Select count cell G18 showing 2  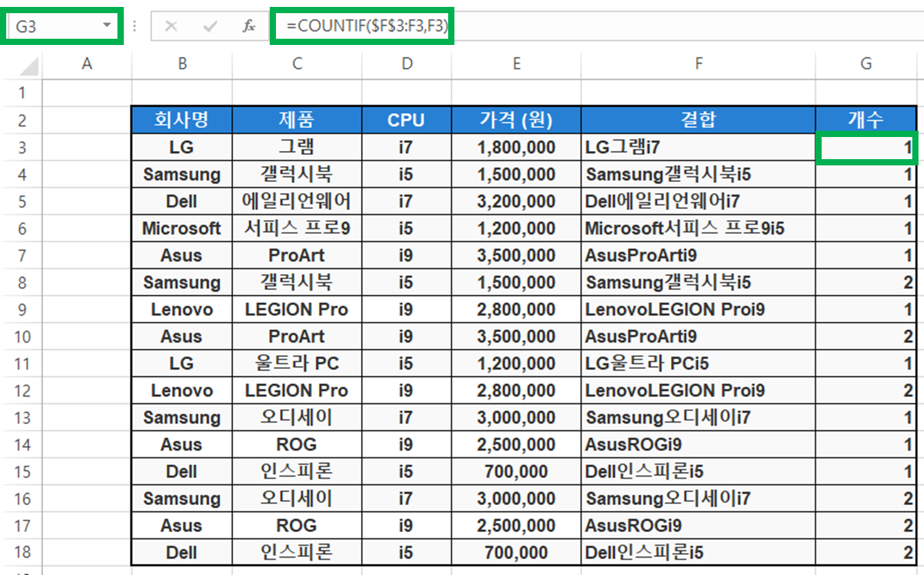point(866,553)
